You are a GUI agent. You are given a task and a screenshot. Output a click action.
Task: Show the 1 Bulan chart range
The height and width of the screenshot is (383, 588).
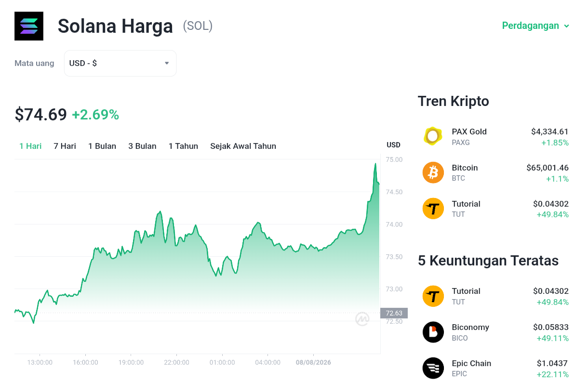tap(102, 146)
